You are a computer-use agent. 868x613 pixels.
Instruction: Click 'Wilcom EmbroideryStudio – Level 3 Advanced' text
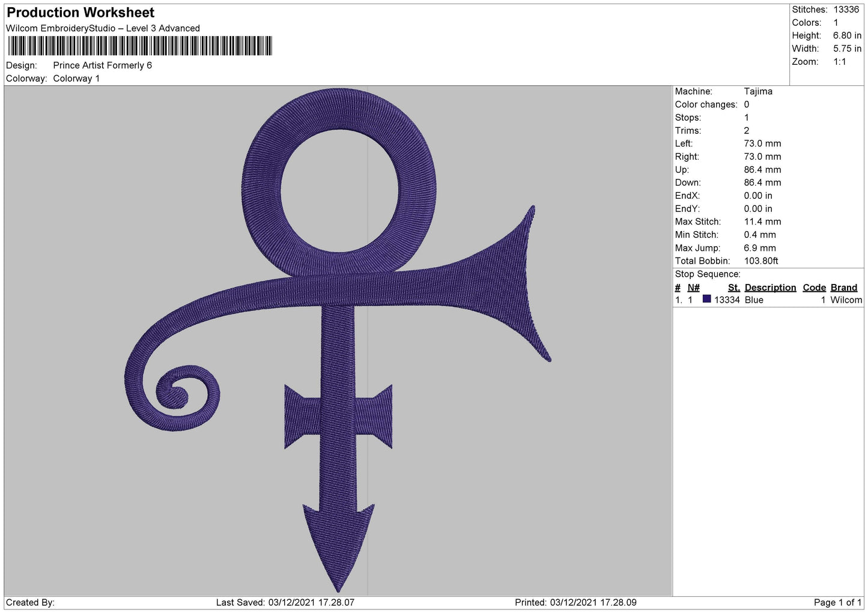[x=103, y=28]
